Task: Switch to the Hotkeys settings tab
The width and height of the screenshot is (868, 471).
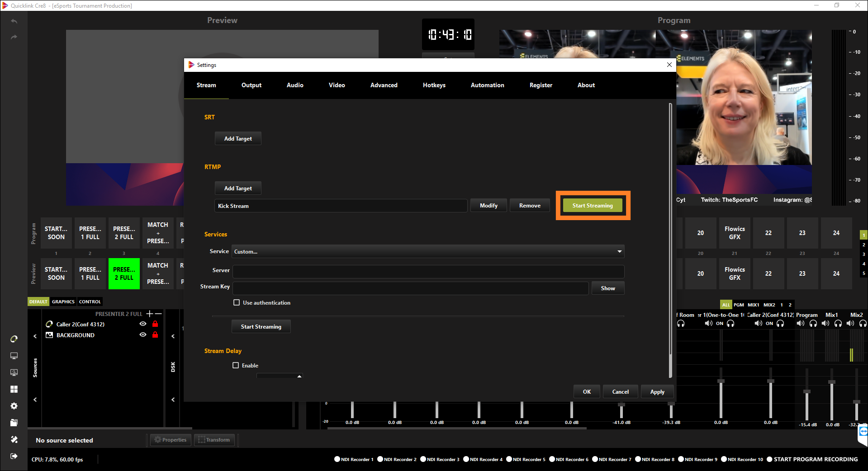Action: point(434,85)
